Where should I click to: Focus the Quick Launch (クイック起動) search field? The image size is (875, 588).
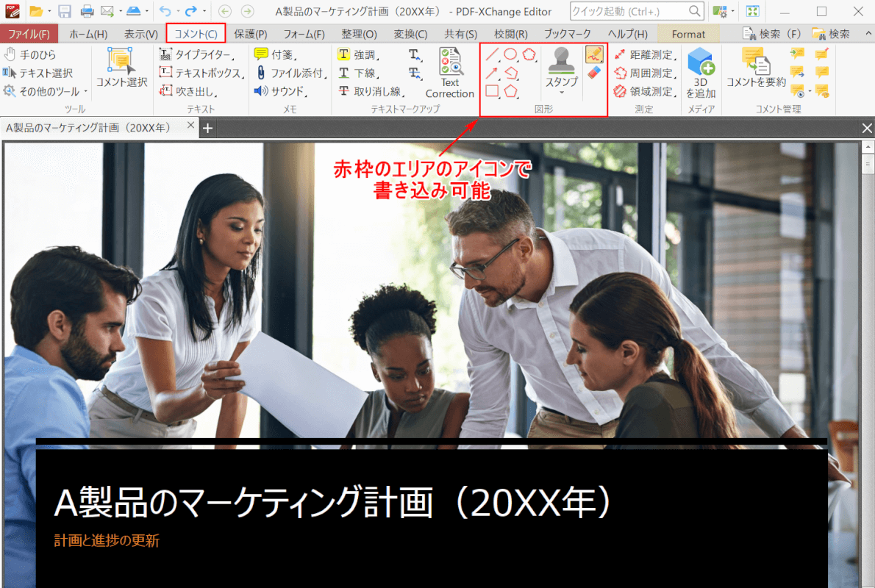(x=636, y=11)
